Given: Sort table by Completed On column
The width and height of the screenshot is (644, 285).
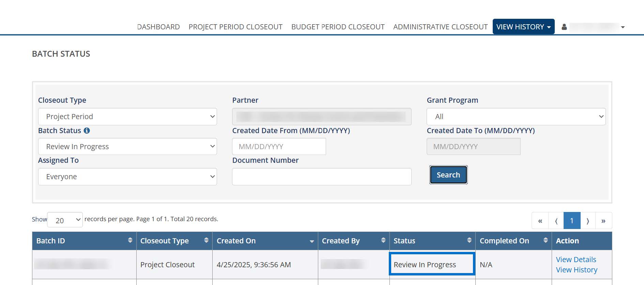Looking at the screenshot, I should coord(546,241).
